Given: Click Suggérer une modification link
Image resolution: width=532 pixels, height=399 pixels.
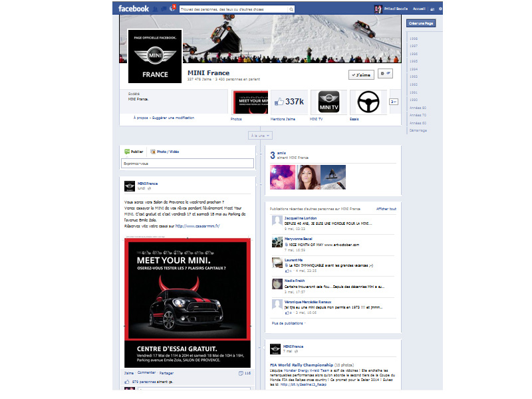Looking at the screenshot, I should click(x=173, y=118).
